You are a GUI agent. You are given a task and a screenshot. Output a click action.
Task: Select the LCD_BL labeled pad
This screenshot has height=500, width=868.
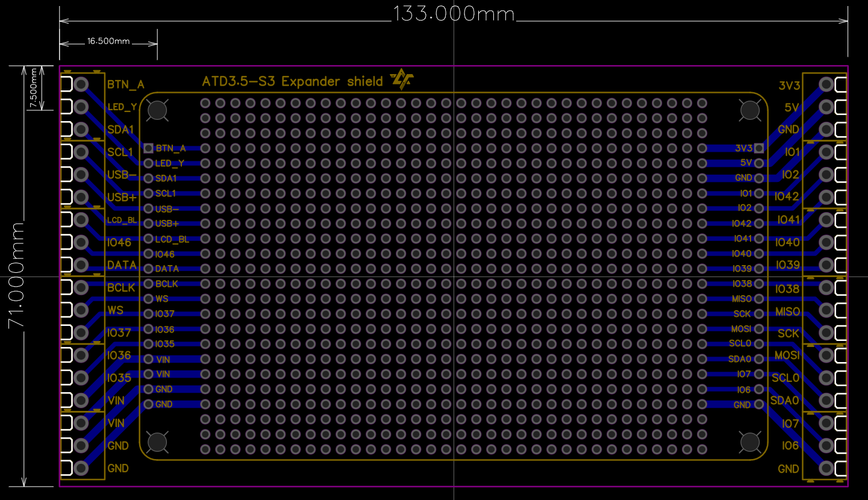(80, 220)
